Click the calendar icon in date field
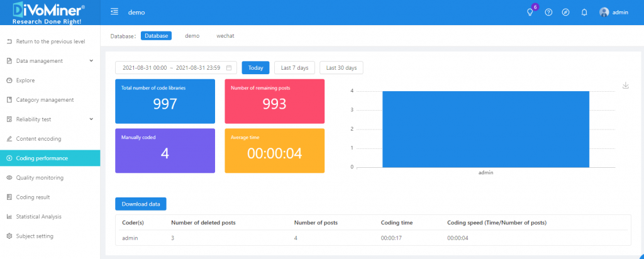 229,68
